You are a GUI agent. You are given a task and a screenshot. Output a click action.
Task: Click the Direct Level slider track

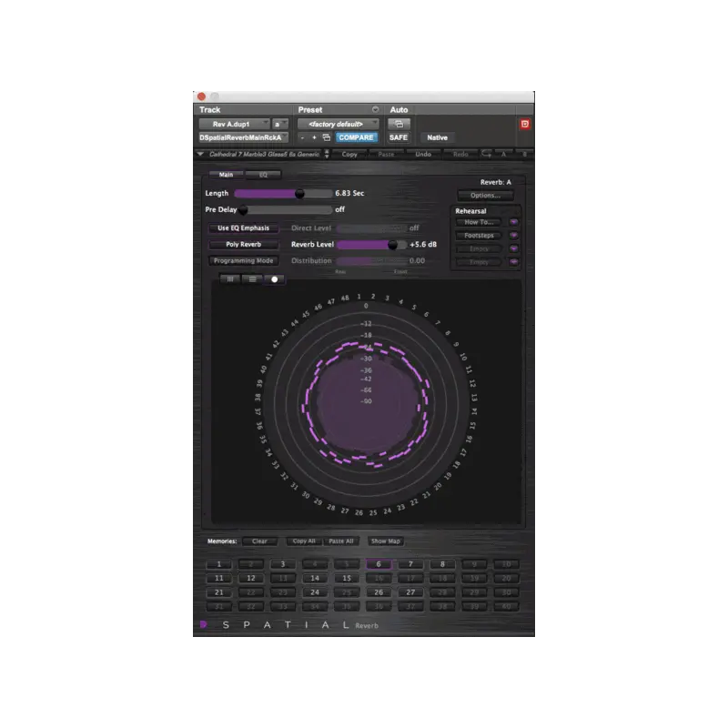(372, 228)
